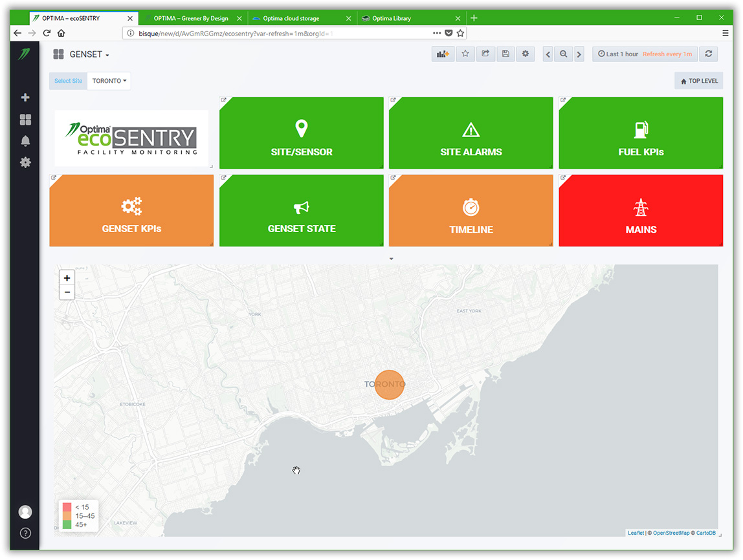The image size is (743, 560).
Task: Click the red < 15 legend swatch
Action: (x=67, y=507)
